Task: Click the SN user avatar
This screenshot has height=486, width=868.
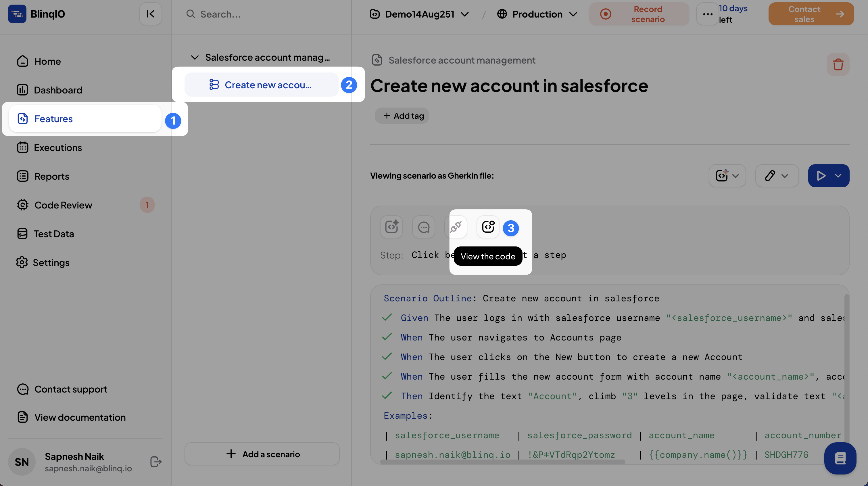Action: [x=22, y=462]
